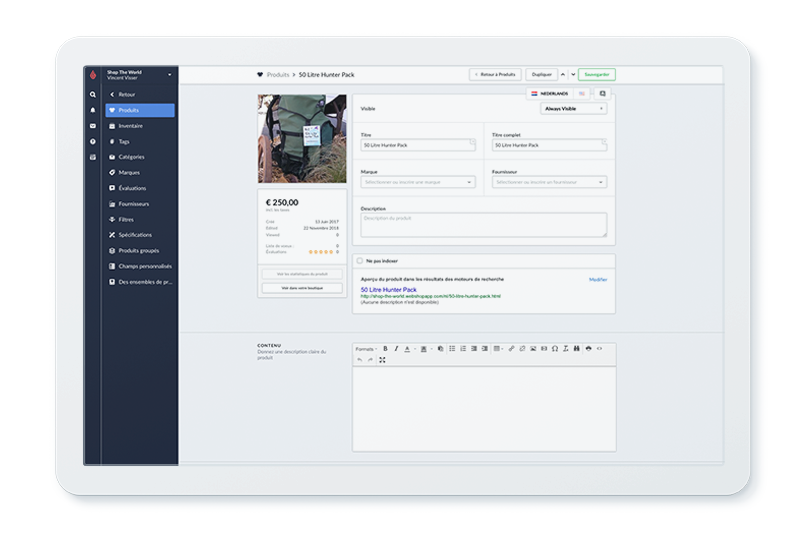Click the green Sauvegarder button
Image resolution: width=800 pixels, height=550 pixels.
tap(597, 74)
